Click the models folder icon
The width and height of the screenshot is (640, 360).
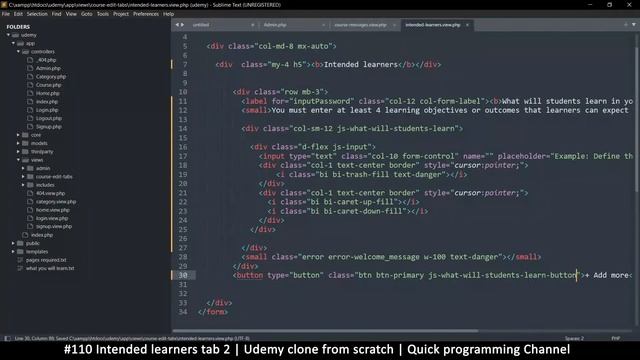(25, 143)
